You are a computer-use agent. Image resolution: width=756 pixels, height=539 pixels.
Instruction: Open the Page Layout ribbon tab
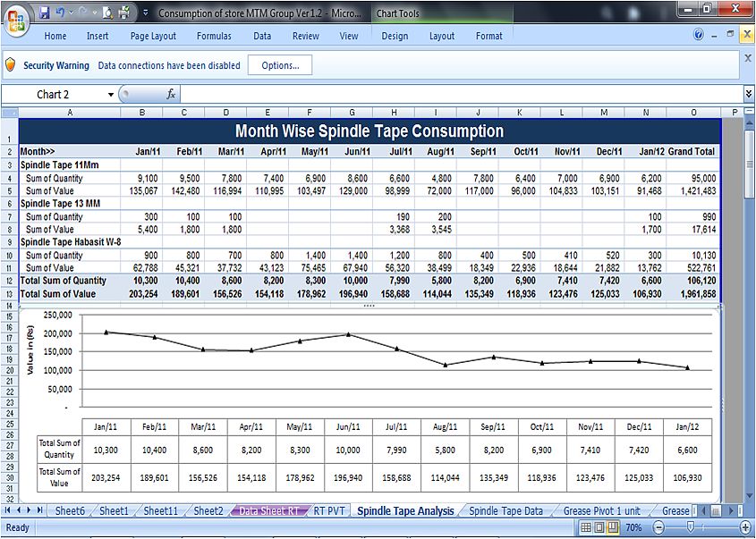153,36
